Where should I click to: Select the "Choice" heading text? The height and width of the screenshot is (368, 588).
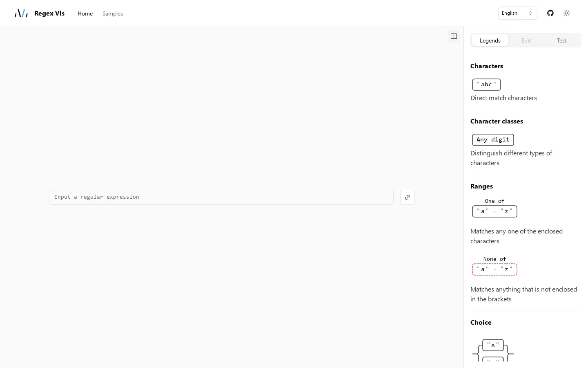(x=481, y=323)
